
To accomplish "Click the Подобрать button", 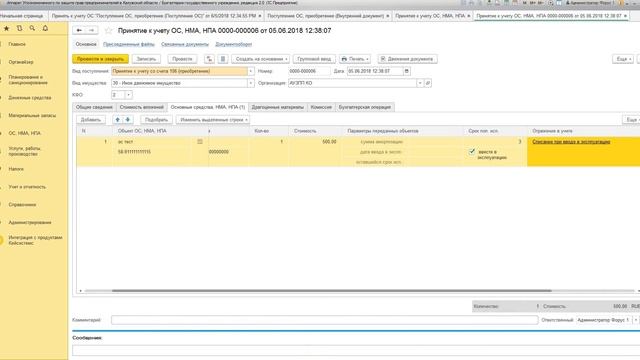I will [156, 120].
